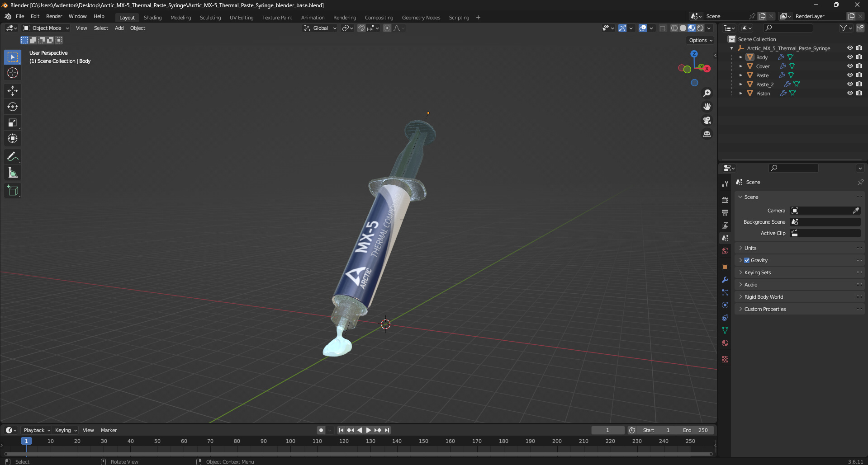
Task: Click the blue Z axis gizmo ball
Action: 694,54
